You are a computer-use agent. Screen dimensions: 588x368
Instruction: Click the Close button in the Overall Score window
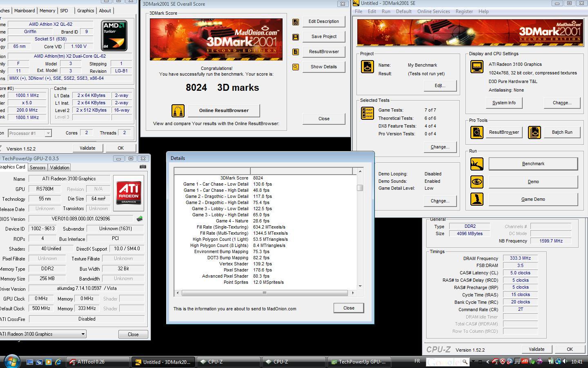tap(324, 119)
